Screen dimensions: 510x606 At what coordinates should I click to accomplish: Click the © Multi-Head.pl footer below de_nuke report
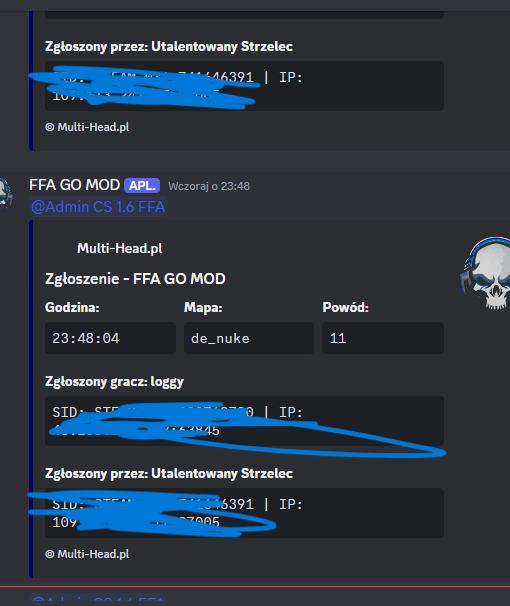87,554
